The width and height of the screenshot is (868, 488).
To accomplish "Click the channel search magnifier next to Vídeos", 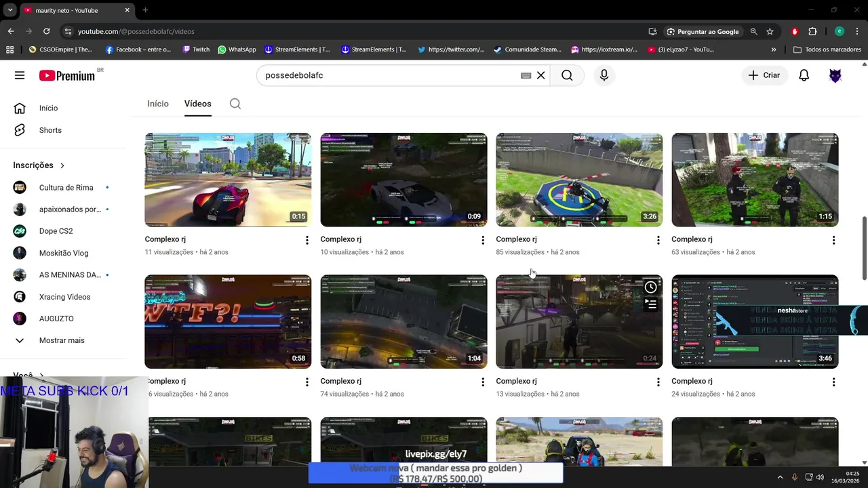I will click(235, 104).
